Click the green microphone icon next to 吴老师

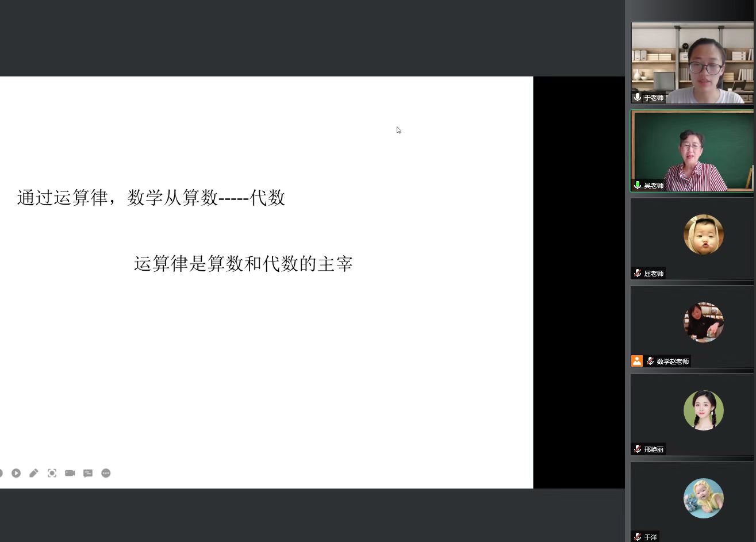tap(638, 185)
